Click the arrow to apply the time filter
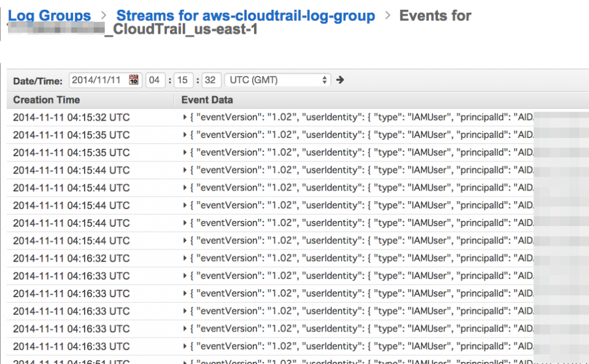This screenshot has width=589, height=364. tap(339, 80)
